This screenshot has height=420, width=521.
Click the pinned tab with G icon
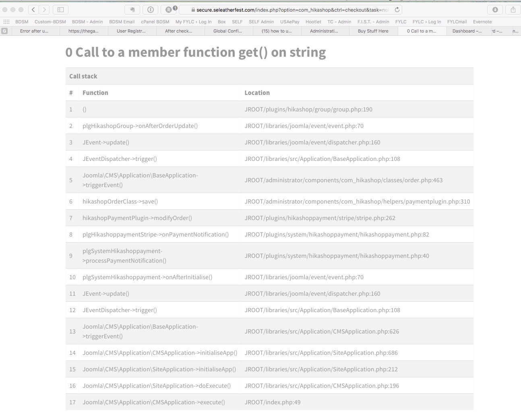(5, 31)
